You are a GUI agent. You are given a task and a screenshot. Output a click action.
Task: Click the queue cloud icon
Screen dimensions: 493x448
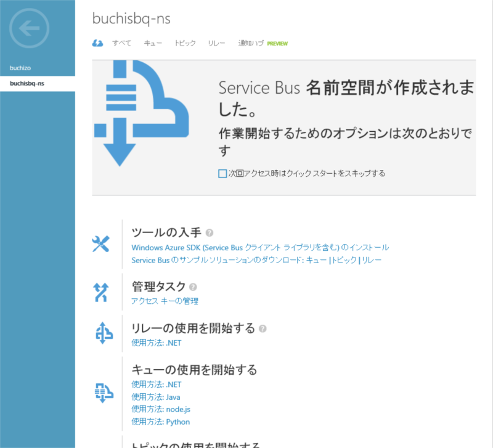(x=104, y=393)
